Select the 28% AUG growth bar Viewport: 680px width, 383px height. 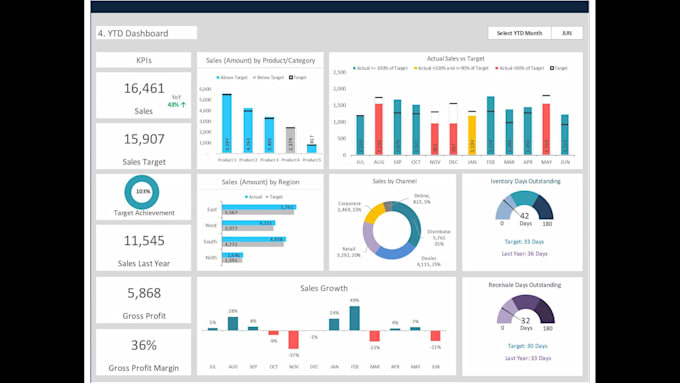tap(233, 324)
